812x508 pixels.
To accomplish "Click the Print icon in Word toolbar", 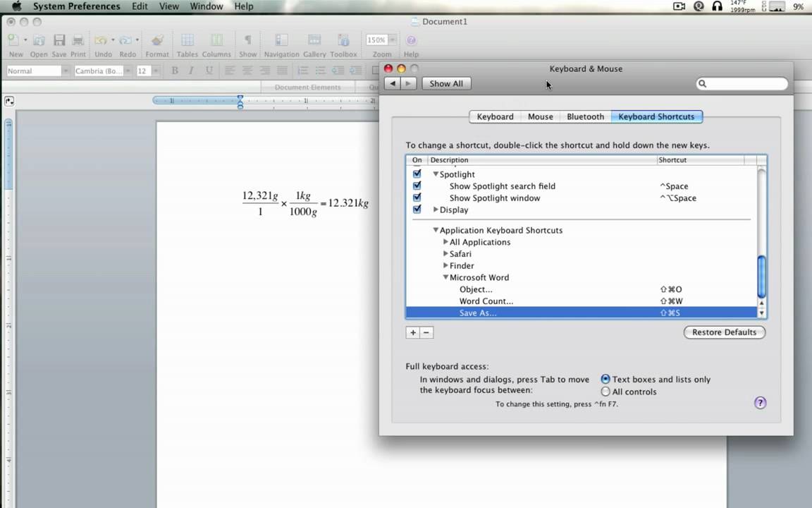I will click(x=78, y=40).
